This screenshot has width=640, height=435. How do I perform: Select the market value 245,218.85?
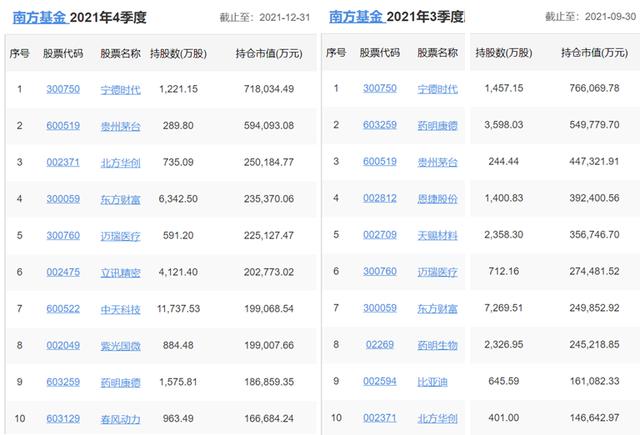coord(595,345)
